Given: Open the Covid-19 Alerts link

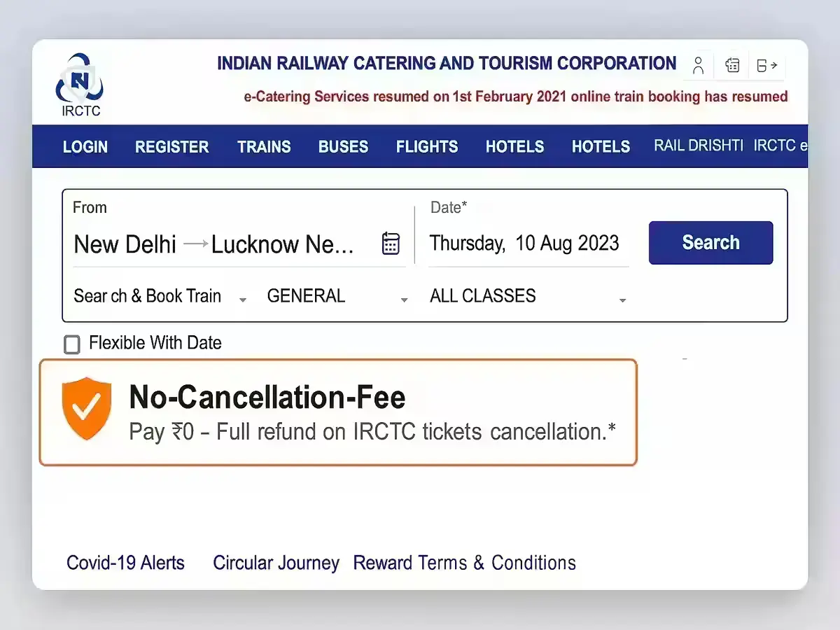Looking at the screenshot, I should [x=125, y=563].
